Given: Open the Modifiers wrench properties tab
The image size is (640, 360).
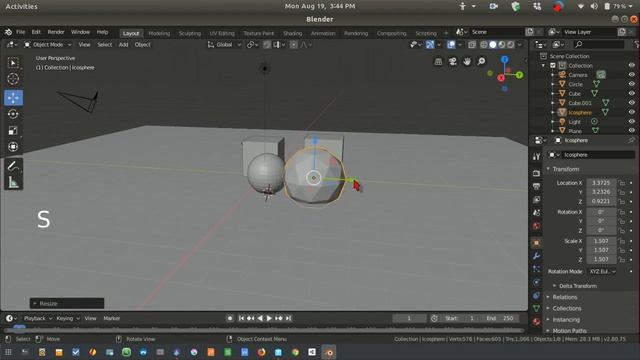Looking at the screenshot, I should pyautogui.click(x=536, y=256).
